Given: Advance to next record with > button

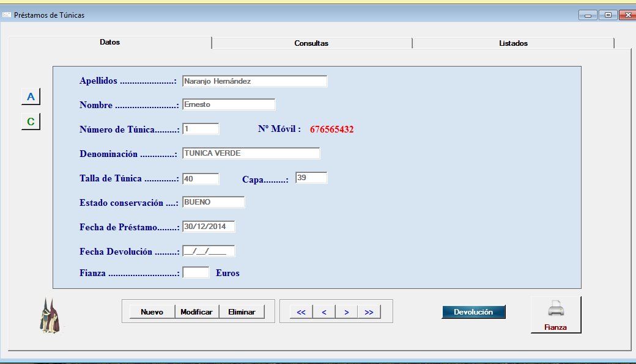Looking at the screenshot, I should point(346,312).
